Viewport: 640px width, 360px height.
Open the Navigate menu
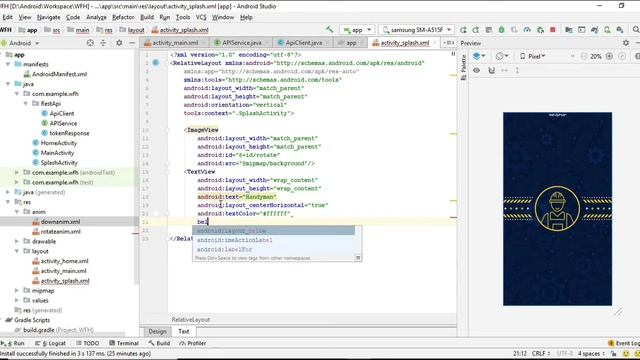click(x=49, y=17)
